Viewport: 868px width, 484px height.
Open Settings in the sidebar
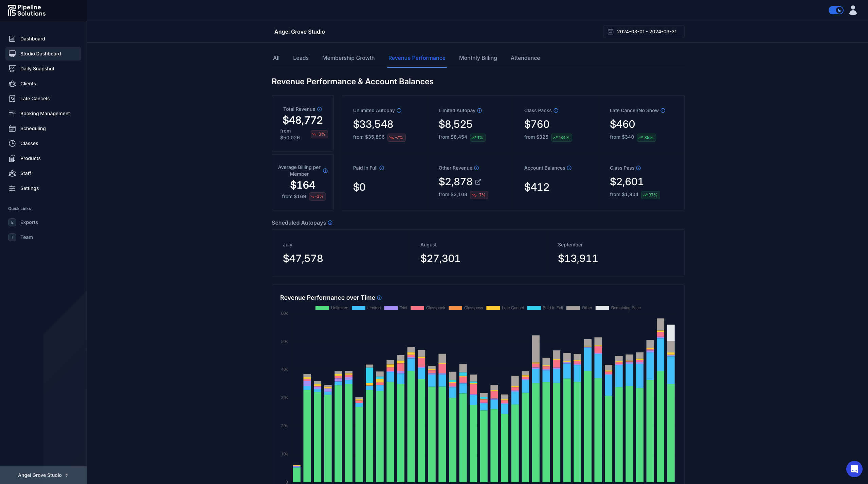click(30, 188)
